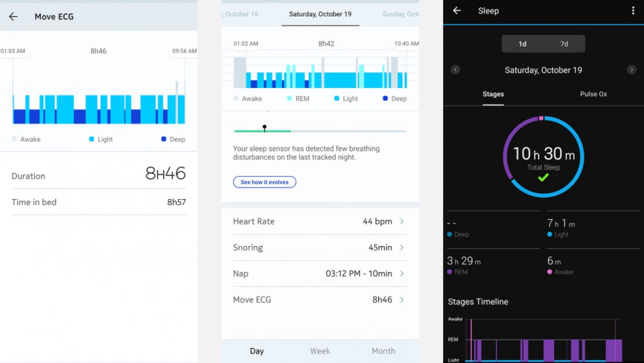644x363 pixels.
Task: Click the Stages Timeline chart
Action: pos(542,341)
